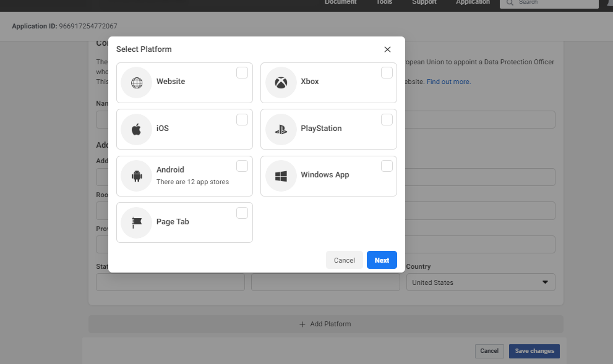Check the Website platform checkbox
This screenshot has height=364, width=613.
tap(242, 73)
